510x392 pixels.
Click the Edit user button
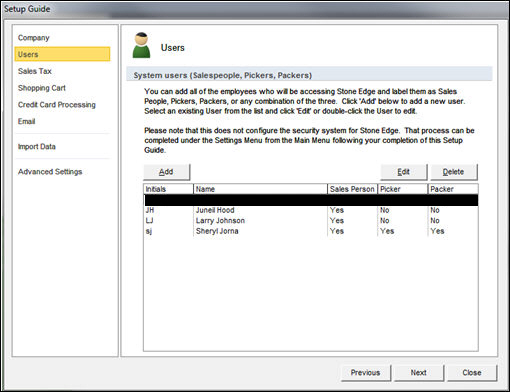tap(404, 172)
